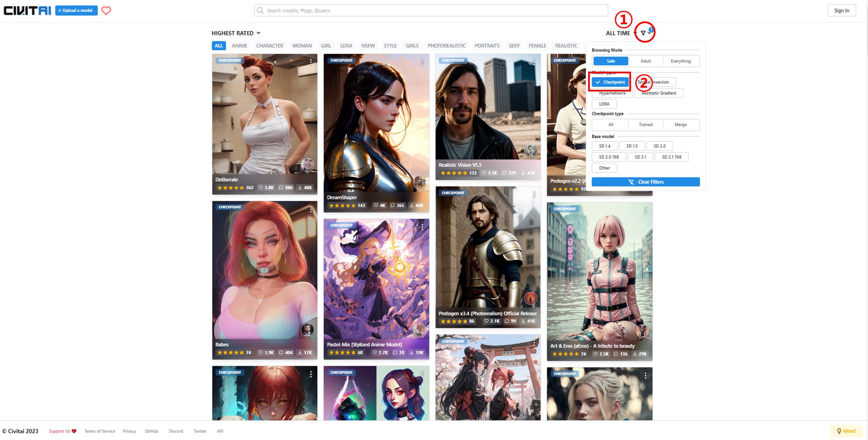Uncheck the Checkpoint model type
Screen dimensions: 868x440
610,82
